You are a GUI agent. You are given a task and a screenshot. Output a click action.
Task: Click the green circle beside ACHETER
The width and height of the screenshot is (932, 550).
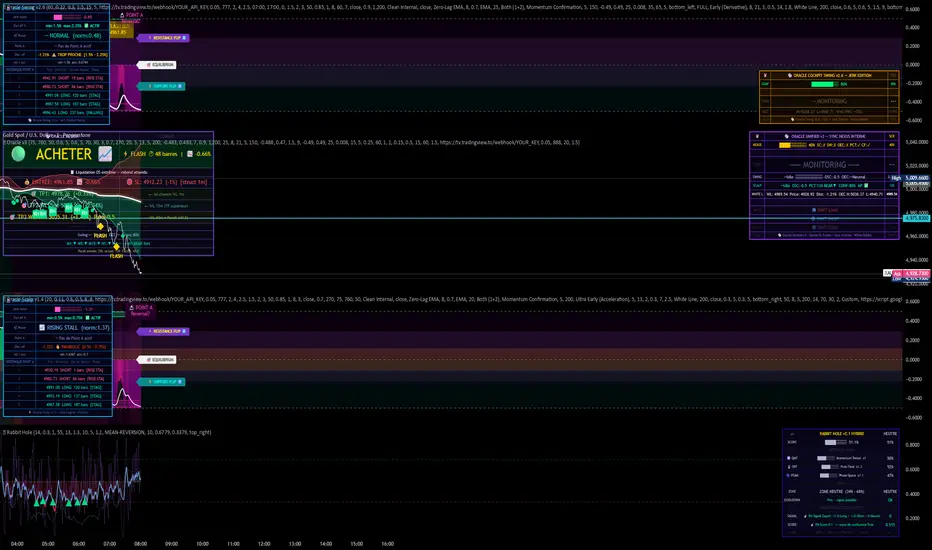coord(18,154)
